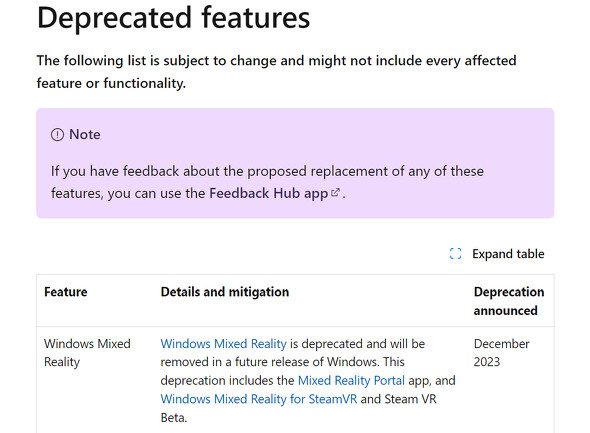Click the Expand table label

[x=508, y=254]
